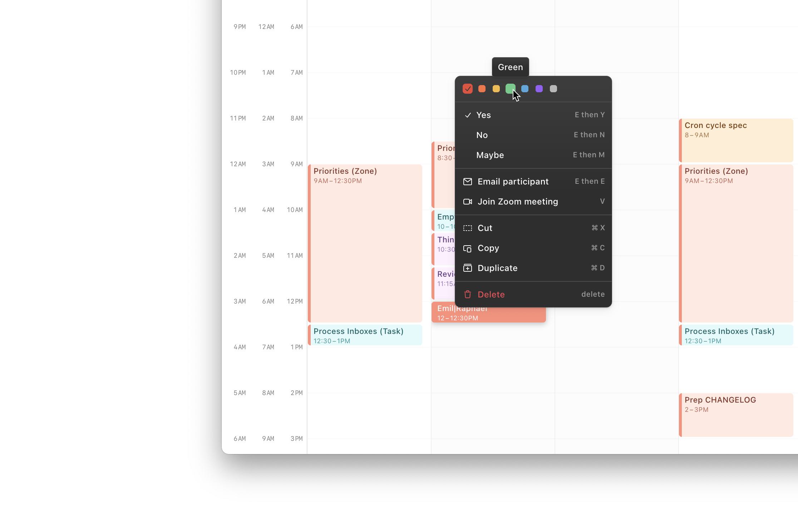798x532 pixels.
Task: Select Maybe RSVP response
Action: click(x=491, y=154)
